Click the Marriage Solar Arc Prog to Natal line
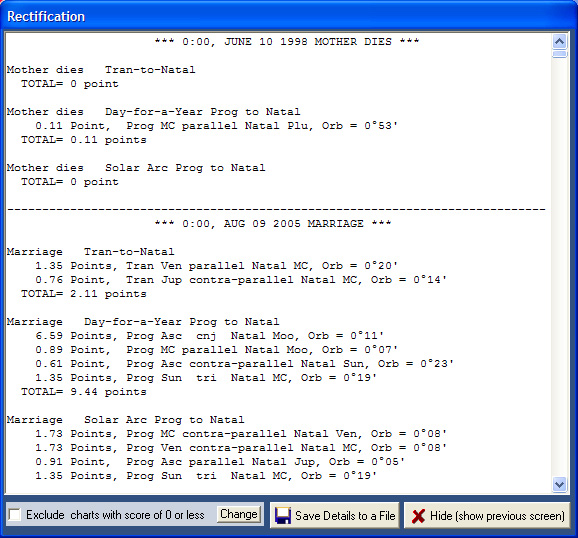This screenshot has width=578, height=538. click(x=125, y=420)
